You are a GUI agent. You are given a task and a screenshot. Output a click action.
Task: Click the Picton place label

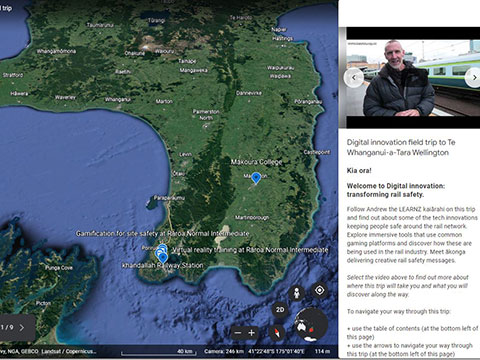[x=43, y=303]
